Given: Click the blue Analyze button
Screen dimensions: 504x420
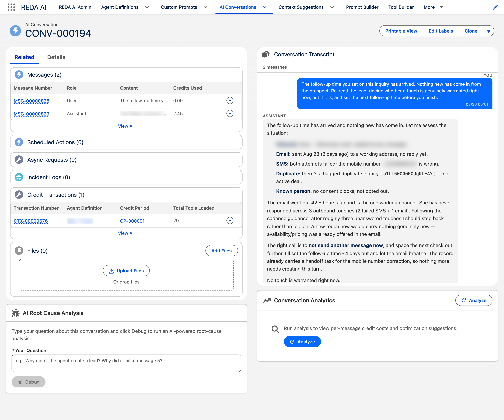Looking at the screenshot, I should pyautogui.click(x=302, y=342).
